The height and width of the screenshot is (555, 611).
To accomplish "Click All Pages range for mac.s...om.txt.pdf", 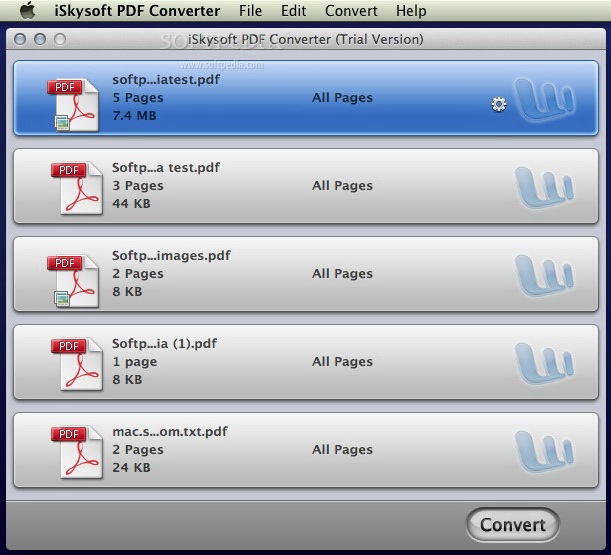I will click(x=342, y=450).
